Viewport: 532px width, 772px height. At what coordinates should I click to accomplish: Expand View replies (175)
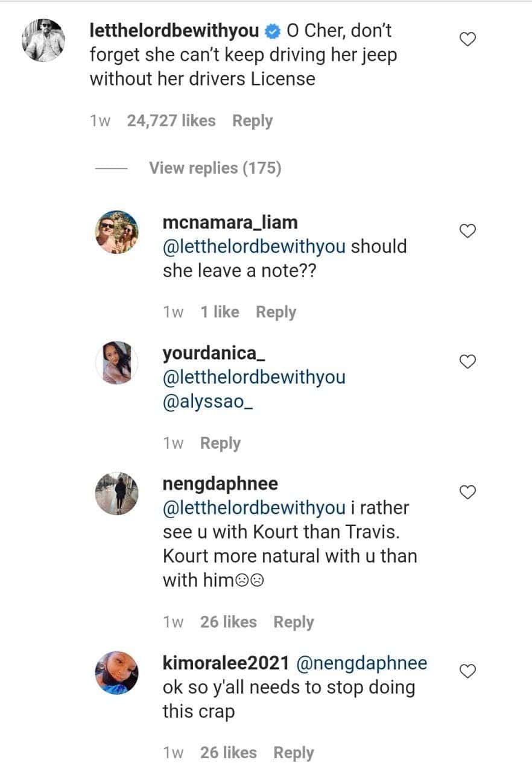click(215, 168)
